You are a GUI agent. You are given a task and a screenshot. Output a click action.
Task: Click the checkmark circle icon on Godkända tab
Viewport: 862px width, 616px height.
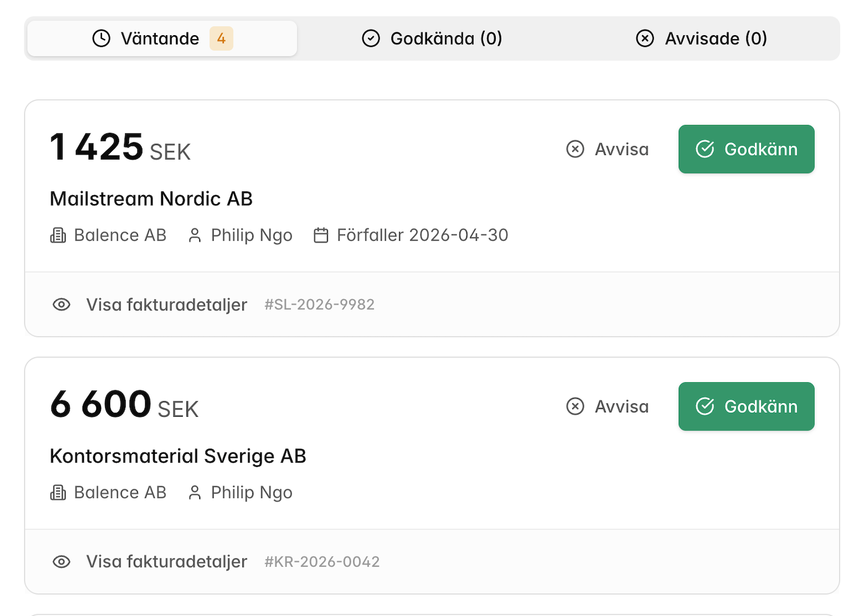[x=371, y=38]
